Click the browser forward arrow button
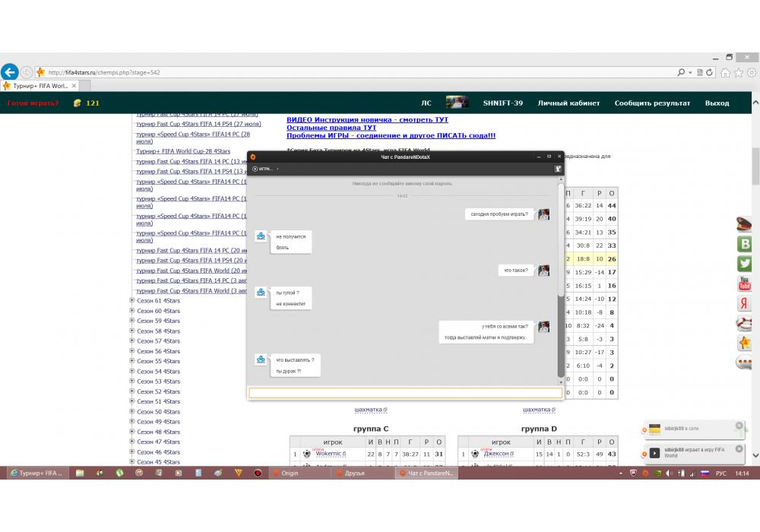The height and width of the screenshot is (532, 760). coord(26,72)
